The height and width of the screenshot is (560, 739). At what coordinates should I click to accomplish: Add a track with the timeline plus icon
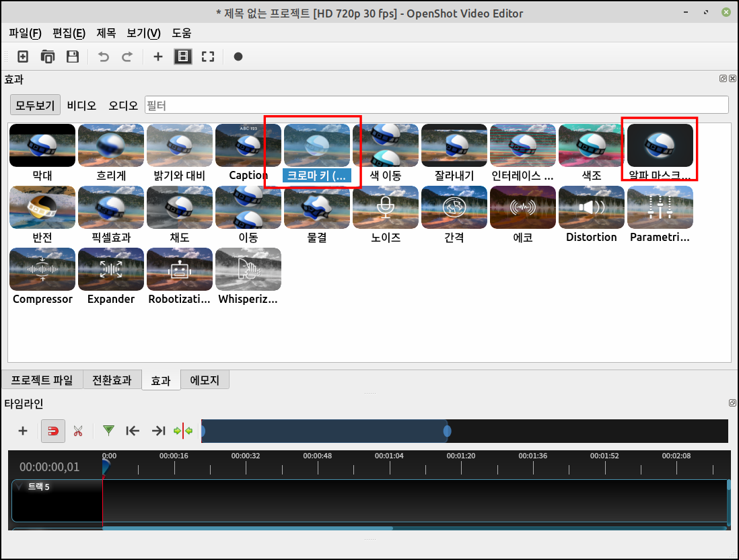coord(23,431)
